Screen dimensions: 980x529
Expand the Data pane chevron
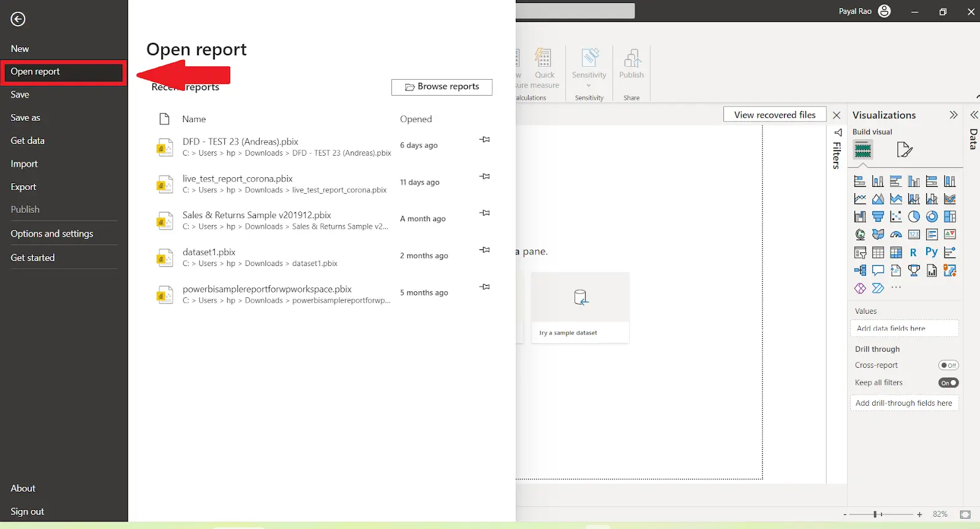coord(974,115)
